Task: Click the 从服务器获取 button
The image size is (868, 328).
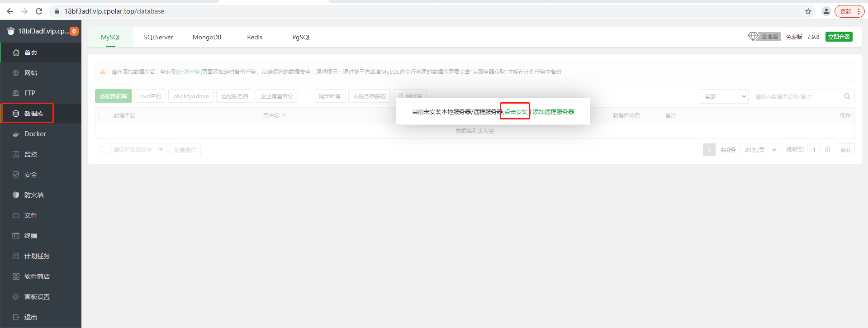Action: point(370,96)
